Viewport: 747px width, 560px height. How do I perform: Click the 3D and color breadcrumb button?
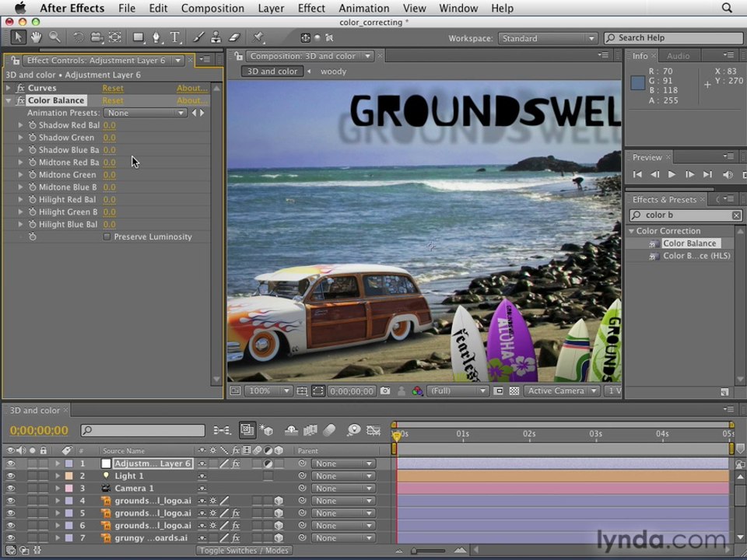[272, 72]
